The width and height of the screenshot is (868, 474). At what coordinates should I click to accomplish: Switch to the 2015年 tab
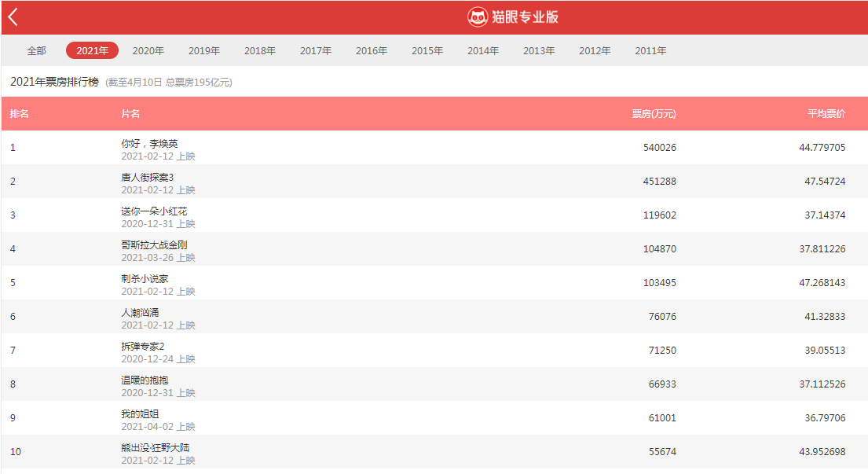click(x=427, y=50)
